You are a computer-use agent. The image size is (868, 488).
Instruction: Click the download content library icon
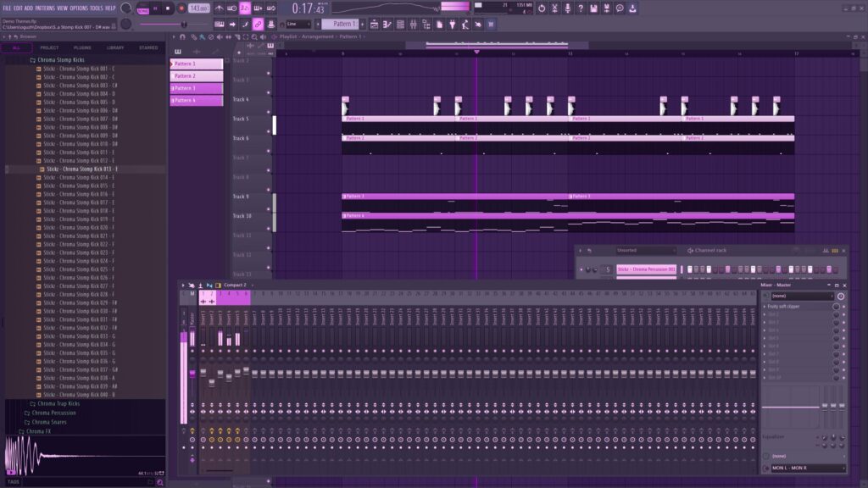632,8
